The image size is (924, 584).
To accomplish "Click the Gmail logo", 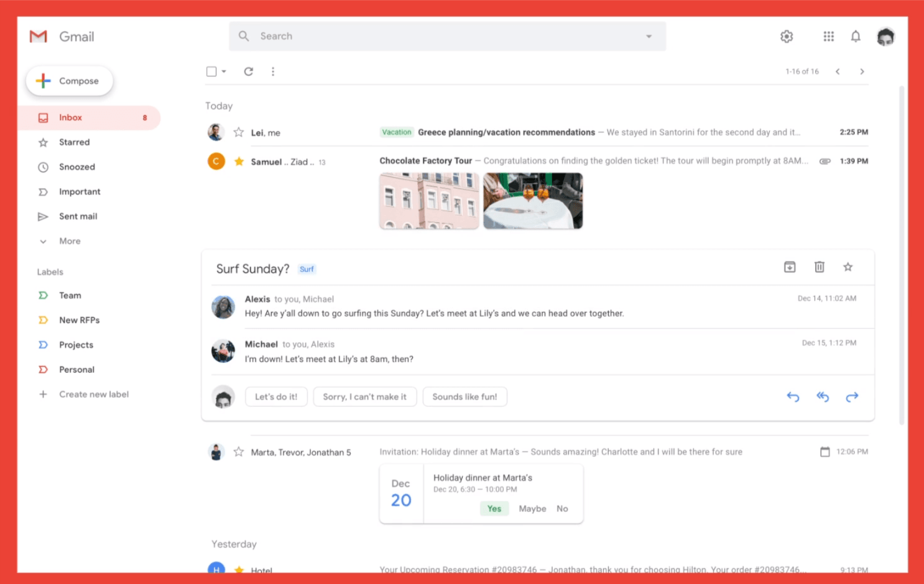I will coord(39,37).
